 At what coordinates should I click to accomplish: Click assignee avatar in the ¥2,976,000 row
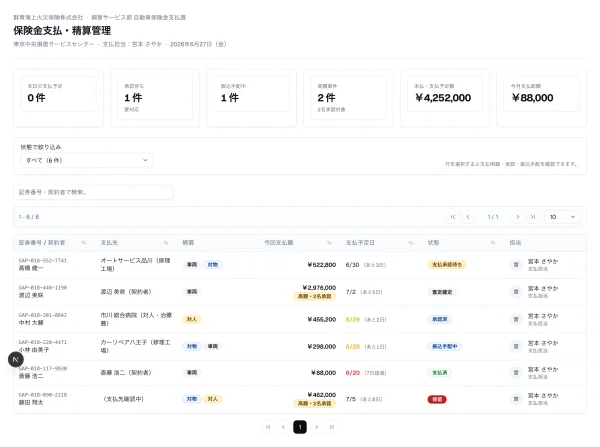click(516, 292)
